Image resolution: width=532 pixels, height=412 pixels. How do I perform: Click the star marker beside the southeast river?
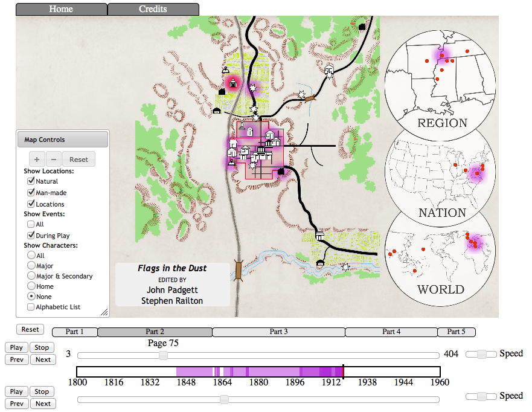coord(346,266)
